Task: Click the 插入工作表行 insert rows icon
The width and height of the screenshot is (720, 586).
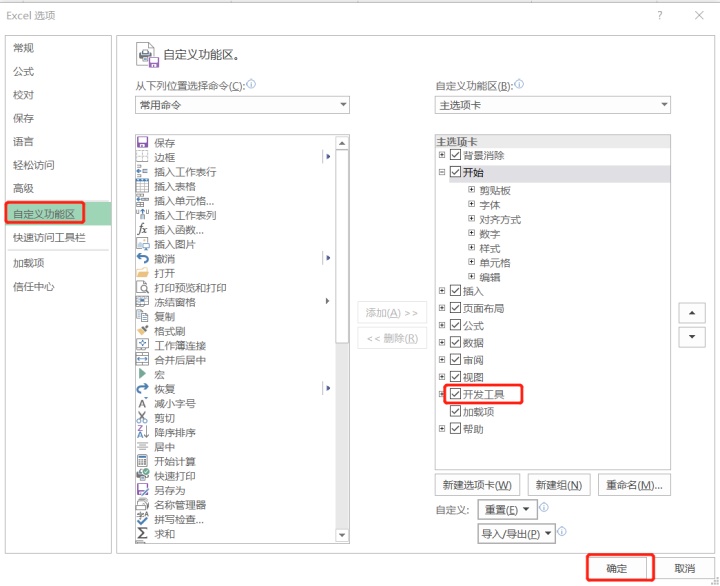Action: coord(142,171)
